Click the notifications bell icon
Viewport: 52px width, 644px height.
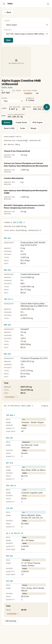(x=48, y=4)
